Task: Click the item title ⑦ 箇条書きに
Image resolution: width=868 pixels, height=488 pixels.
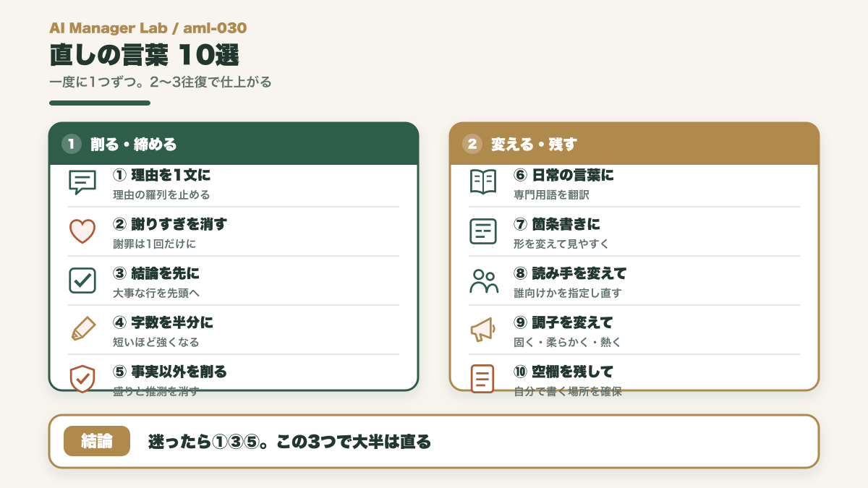Action: [x=557, y=224]
